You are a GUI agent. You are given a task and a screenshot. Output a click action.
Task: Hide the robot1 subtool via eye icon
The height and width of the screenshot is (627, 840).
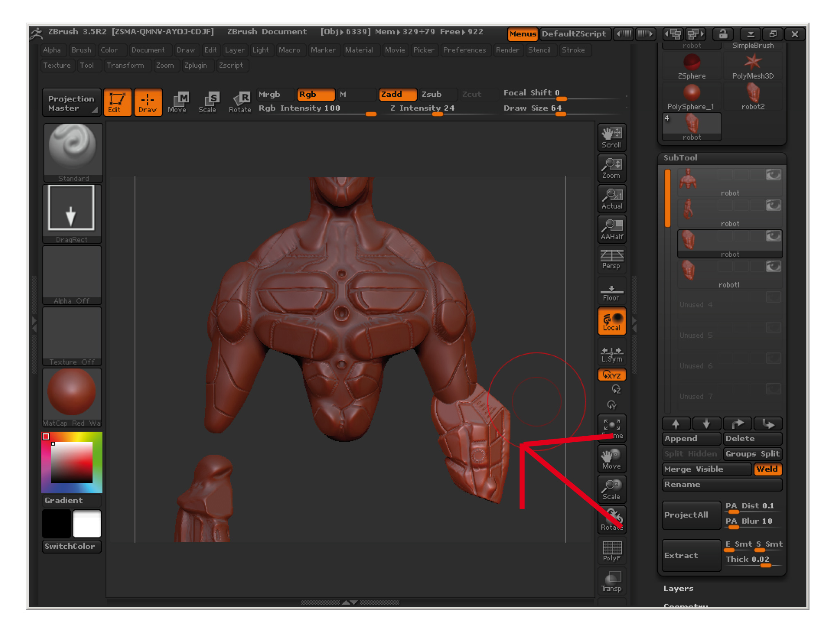coord(773,267)
